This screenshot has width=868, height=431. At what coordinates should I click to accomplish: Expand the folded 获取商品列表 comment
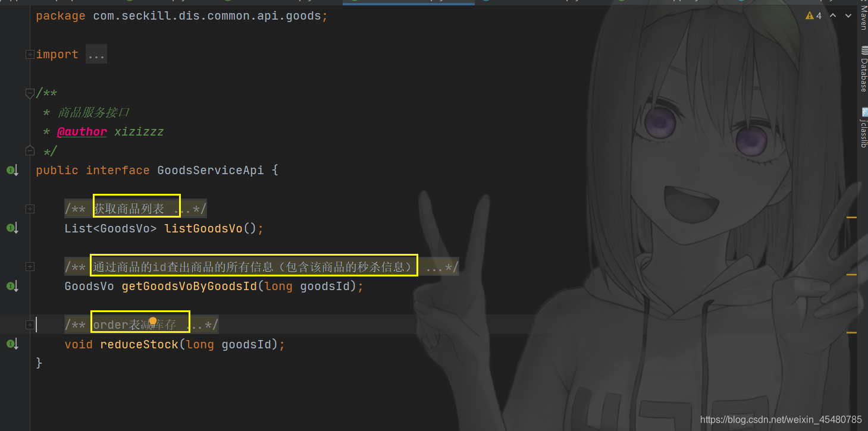pyautogui.click(x=30, y=209)
